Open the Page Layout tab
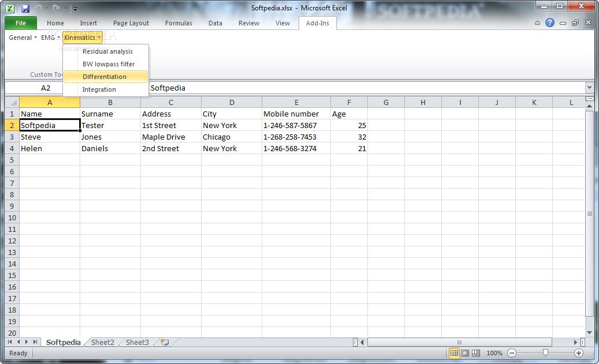The height and width of the screenshot is (364, 599). coord(131,23)
